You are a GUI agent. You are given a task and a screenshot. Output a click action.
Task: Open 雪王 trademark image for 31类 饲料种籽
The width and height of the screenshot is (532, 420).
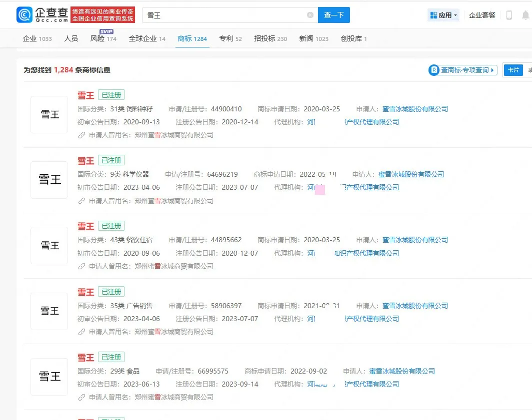pyautogui.click(x=49, y=114)
